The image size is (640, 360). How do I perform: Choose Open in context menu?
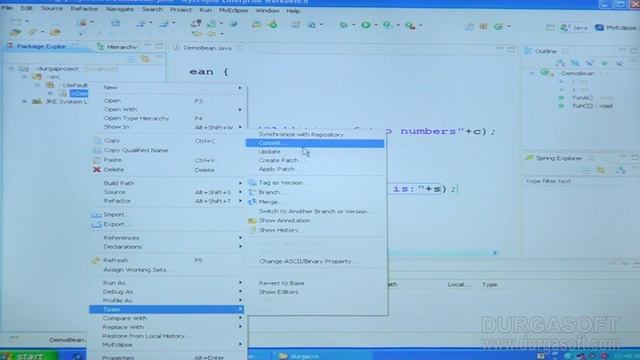pyautogui.click(x=112, y=100)
